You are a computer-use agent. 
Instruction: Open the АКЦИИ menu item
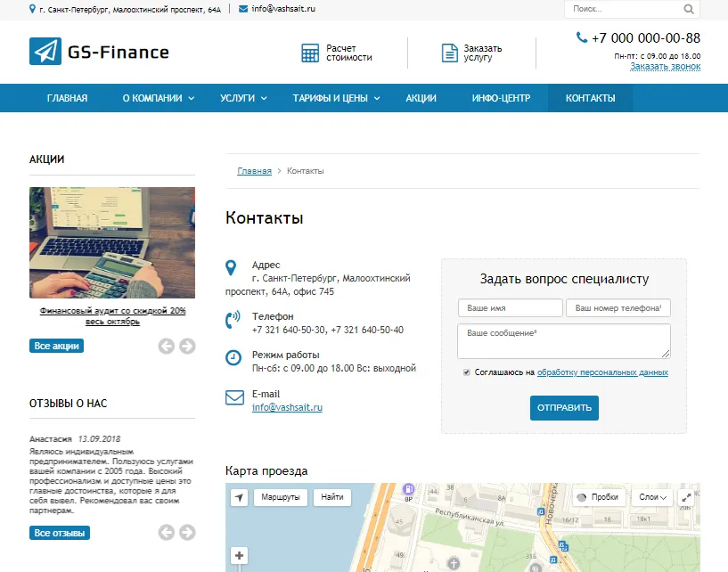(420, 98)
